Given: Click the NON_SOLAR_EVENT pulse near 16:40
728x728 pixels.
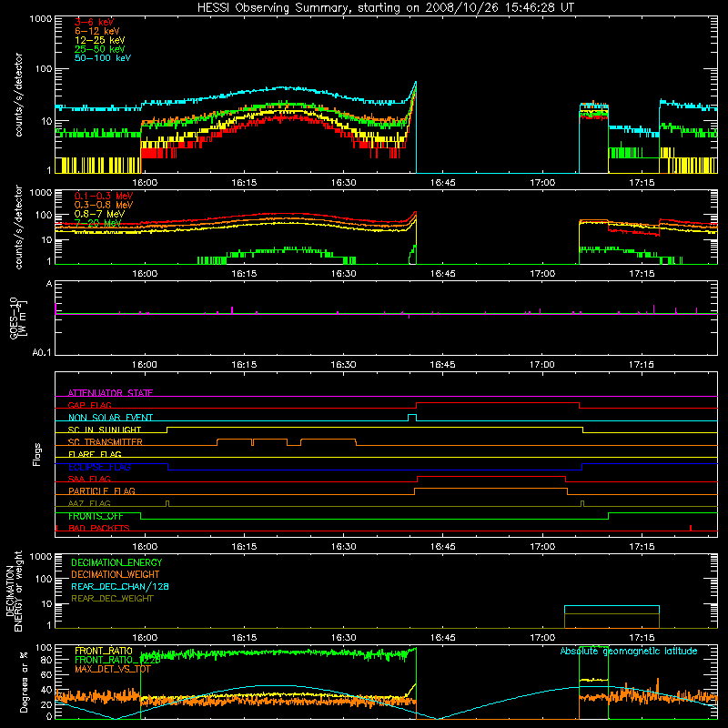Looking at the screenshot, I should coord(412,418).
